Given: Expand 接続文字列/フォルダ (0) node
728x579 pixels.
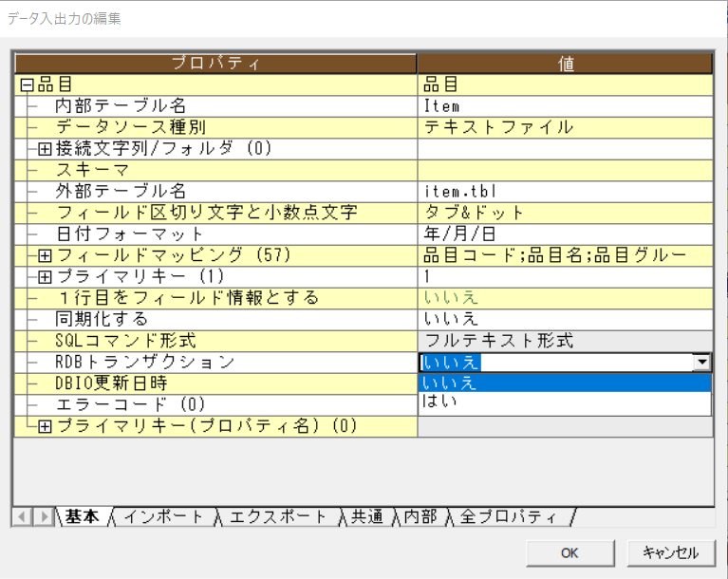Looking at the screenshot, I should tap(45, 149).
